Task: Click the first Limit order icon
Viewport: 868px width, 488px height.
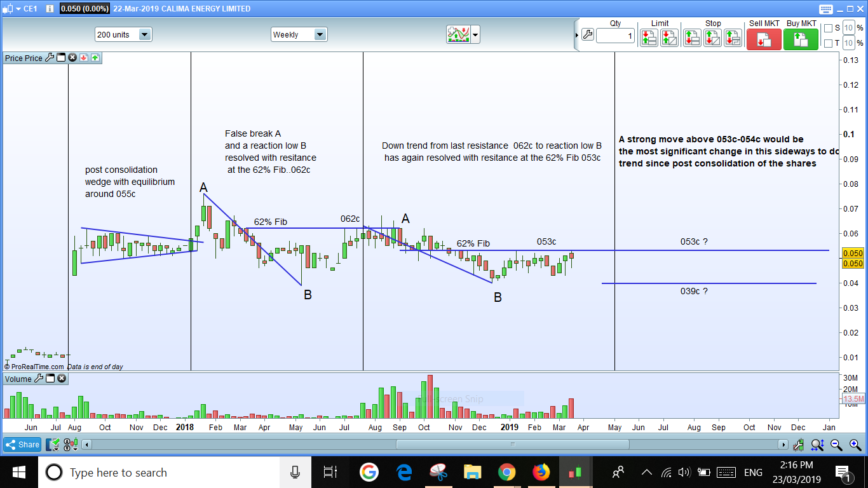Action: [x=649, y=37]
